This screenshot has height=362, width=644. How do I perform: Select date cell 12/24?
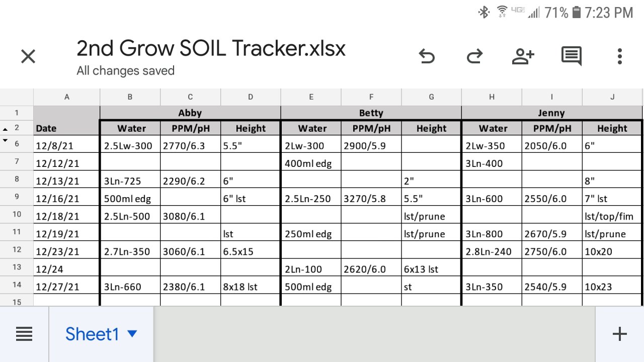pyautogui.click(x=67, y=267)
